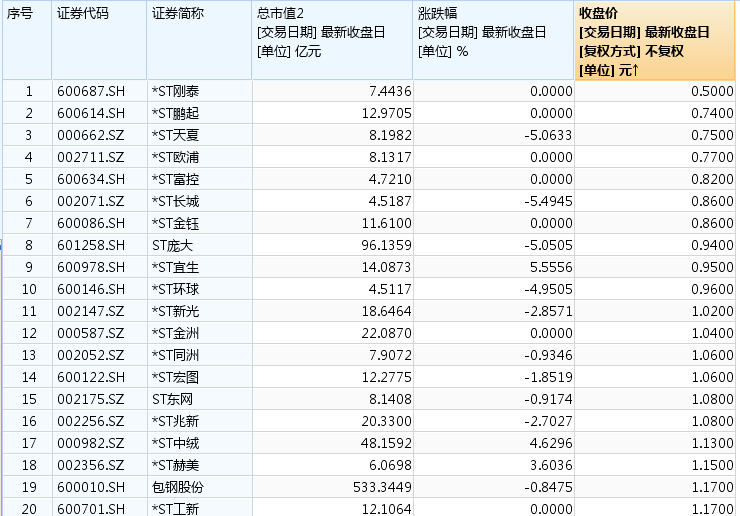Select change value -0.8475
This screenshot has height=516, width=740.
(548, 487)
